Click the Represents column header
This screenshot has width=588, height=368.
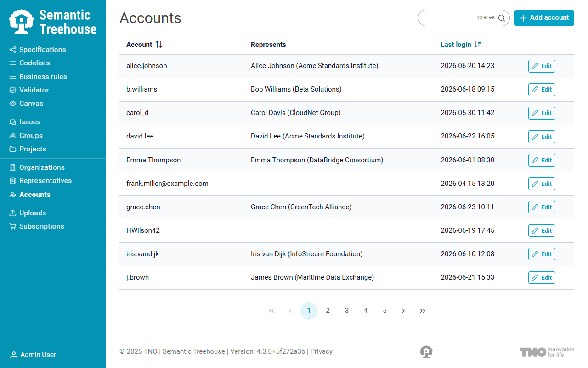pos(268,45)
